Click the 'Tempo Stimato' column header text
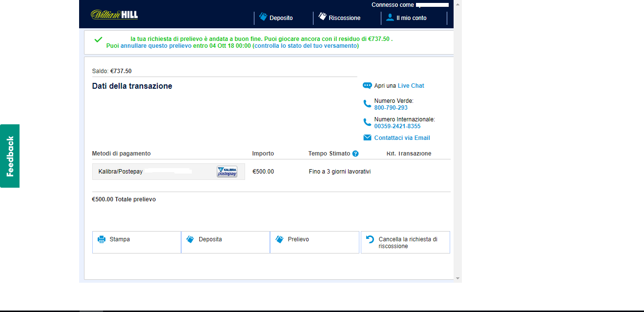644x312 pixels. click(329, 154)
